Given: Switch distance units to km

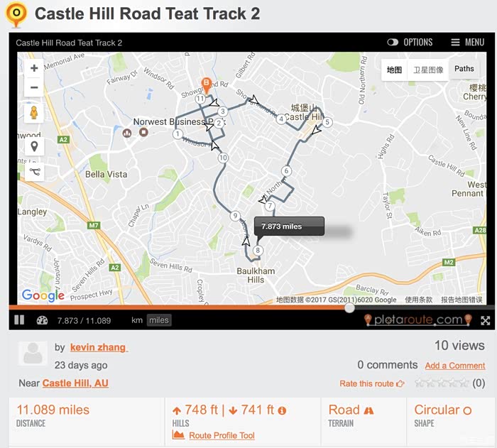Looking at the screenshot, I should (137, 320).
